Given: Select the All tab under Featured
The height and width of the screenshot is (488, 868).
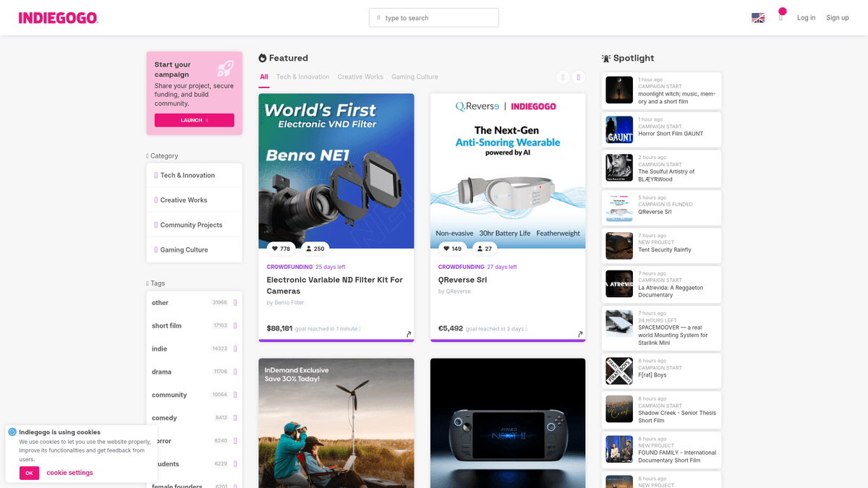Looking at the screenshot, I should (x=263, y=76).
